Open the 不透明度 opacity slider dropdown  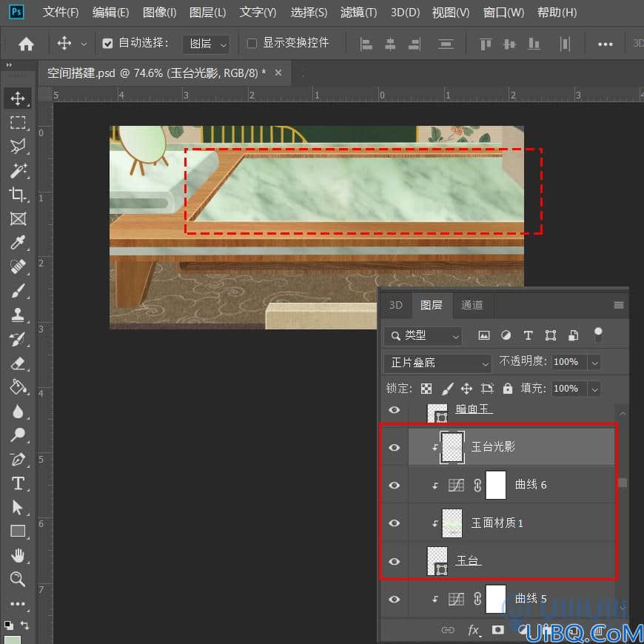(x=594, y=363)
